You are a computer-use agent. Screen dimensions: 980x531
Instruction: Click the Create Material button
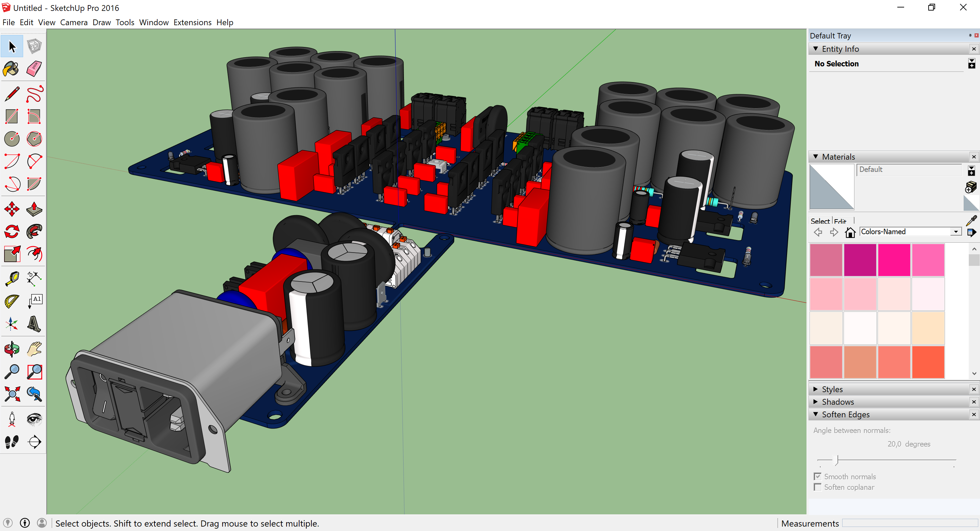click(x=971, y=187)
